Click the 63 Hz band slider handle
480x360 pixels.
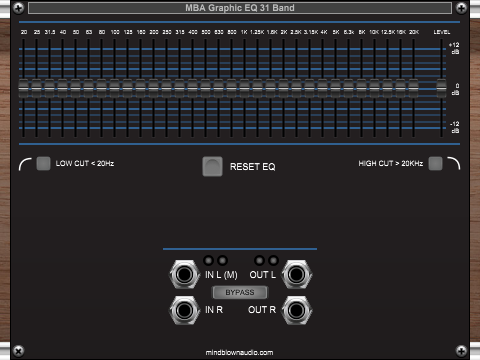(88, 88)
